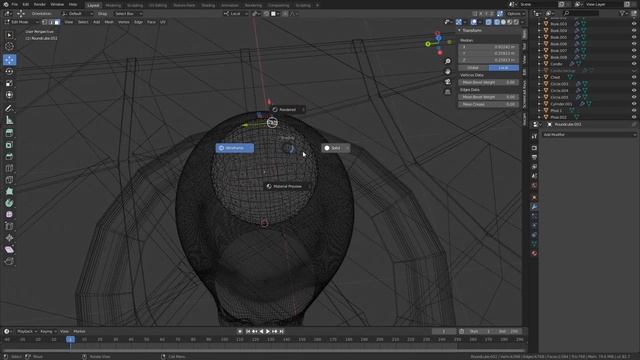Hide Chest object in outliner
The image size is (640, 360).
(634, 77)
